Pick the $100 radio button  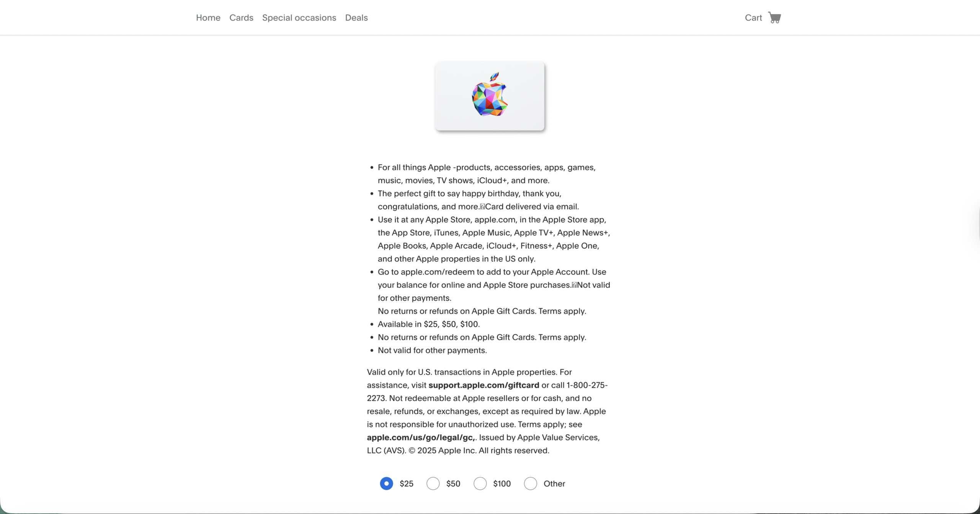(480, 483)
